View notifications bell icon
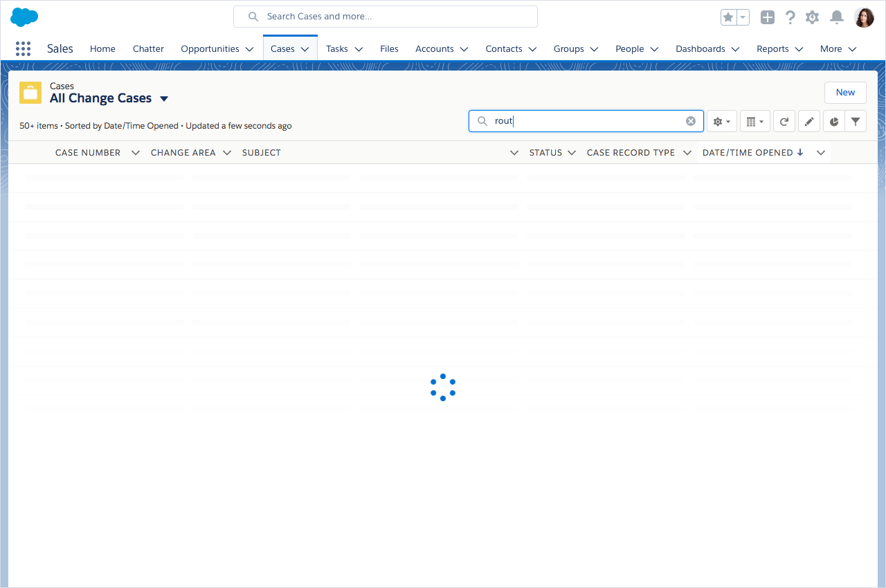Image resolution: width=886 pixels, height=588 pixels. (x=837, y=17)
